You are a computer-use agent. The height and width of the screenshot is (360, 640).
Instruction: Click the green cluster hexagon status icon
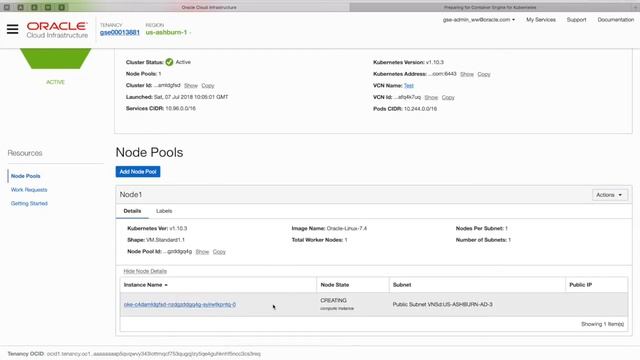(56, 59)
